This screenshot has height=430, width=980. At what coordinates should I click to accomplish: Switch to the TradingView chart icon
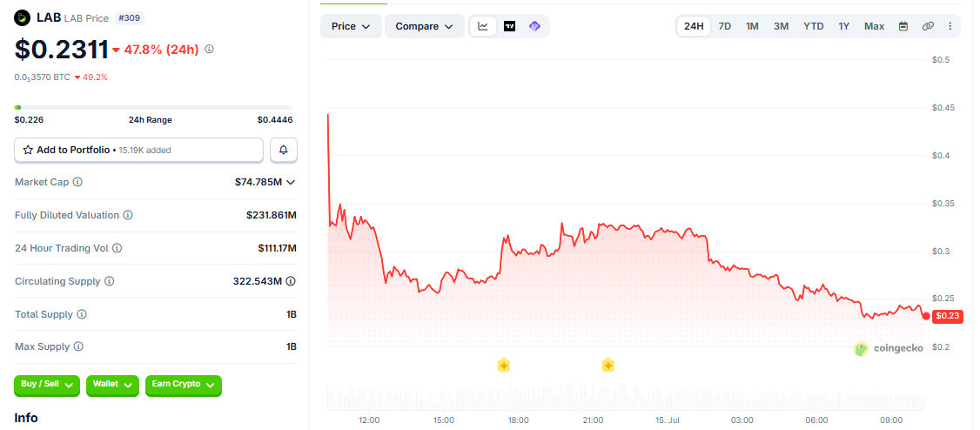pos(509,26)
